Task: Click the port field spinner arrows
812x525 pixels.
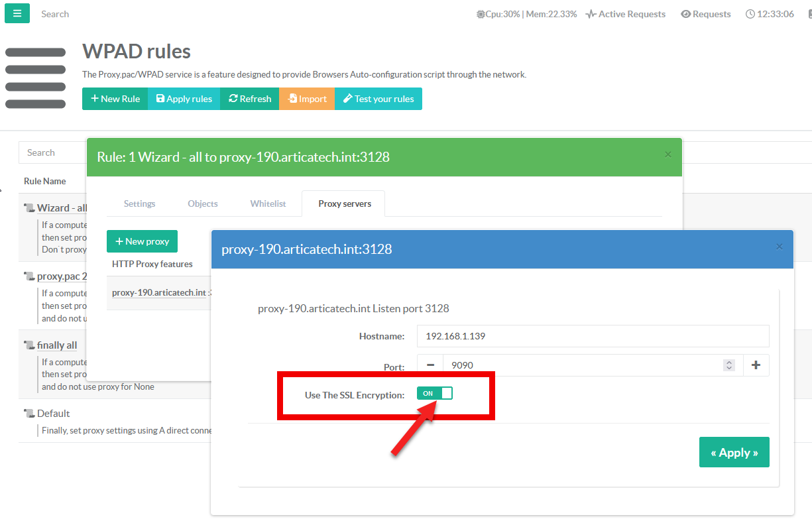Action: [x=729, y=365]
